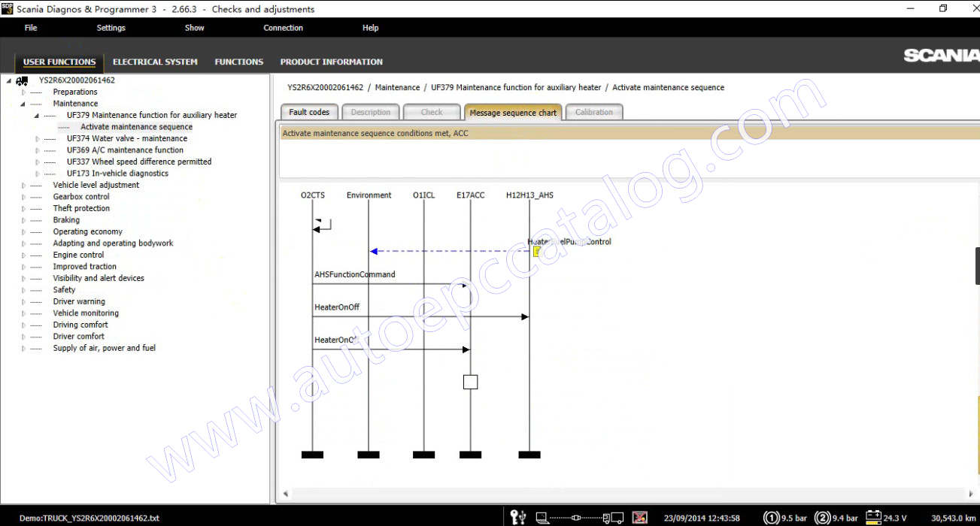
Task: Open the Show menu
Action: [195, 28]
